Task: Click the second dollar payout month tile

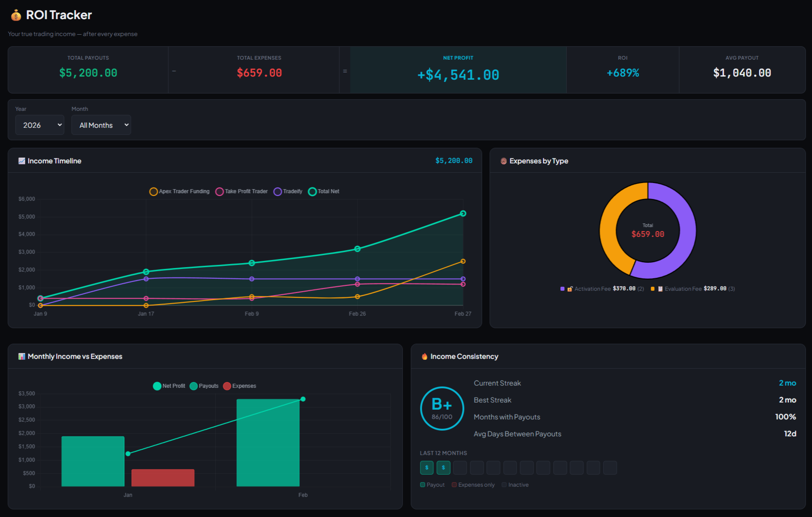Action: tap(443, 468)
